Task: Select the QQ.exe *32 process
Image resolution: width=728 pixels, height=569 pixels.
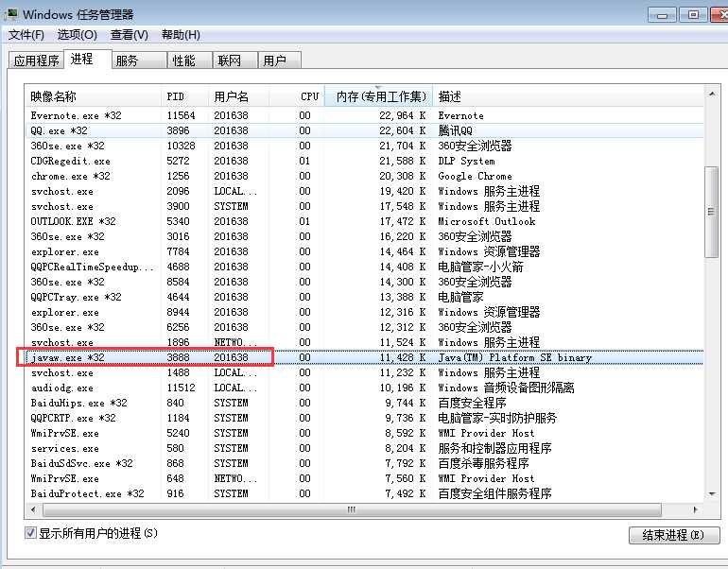Action: pos(364,130)
